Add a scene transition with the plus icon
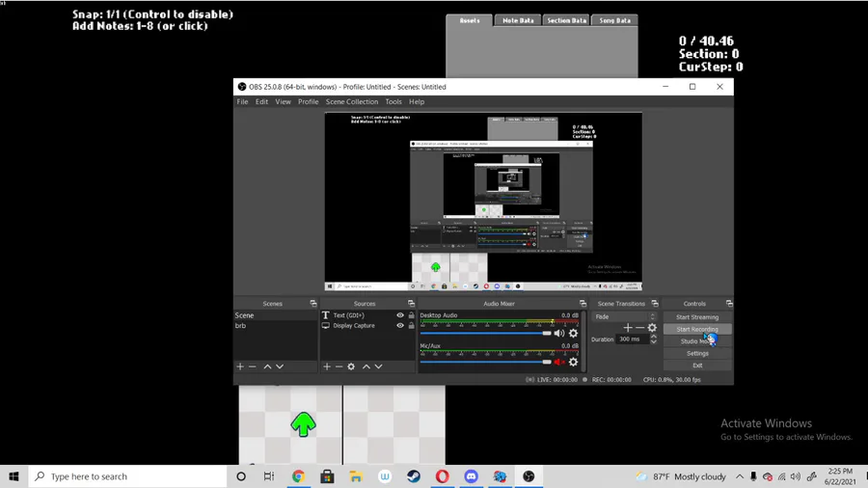Screen dimensions: 868x488 click(x=628, y=328)
